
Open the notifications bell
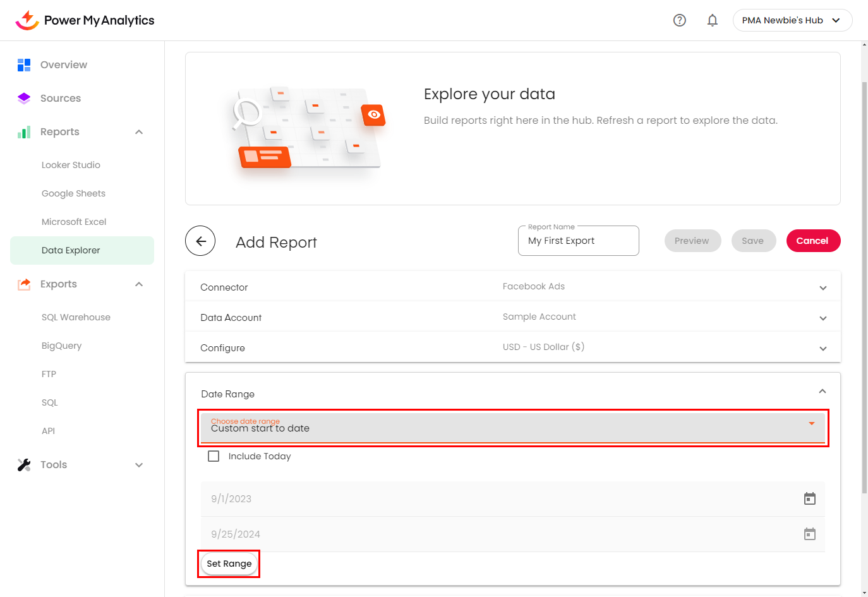pyautogui.click(x=713, y=20)
